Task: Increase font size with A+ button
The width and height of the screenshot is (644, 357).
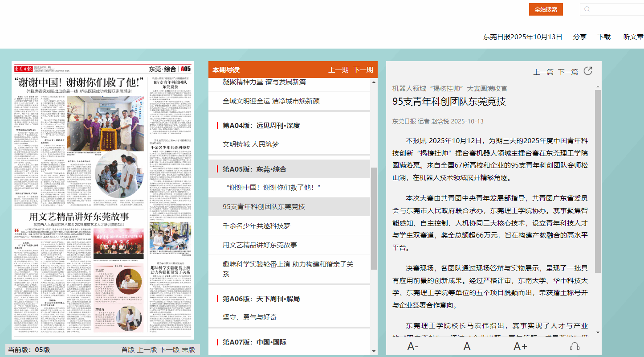Action: pos(520,346)
